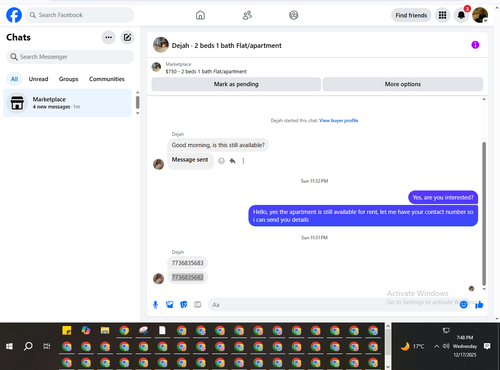The image size is (500, 370).
Task: Send a thumbs-up like
Action: click(x=479, y=304)
